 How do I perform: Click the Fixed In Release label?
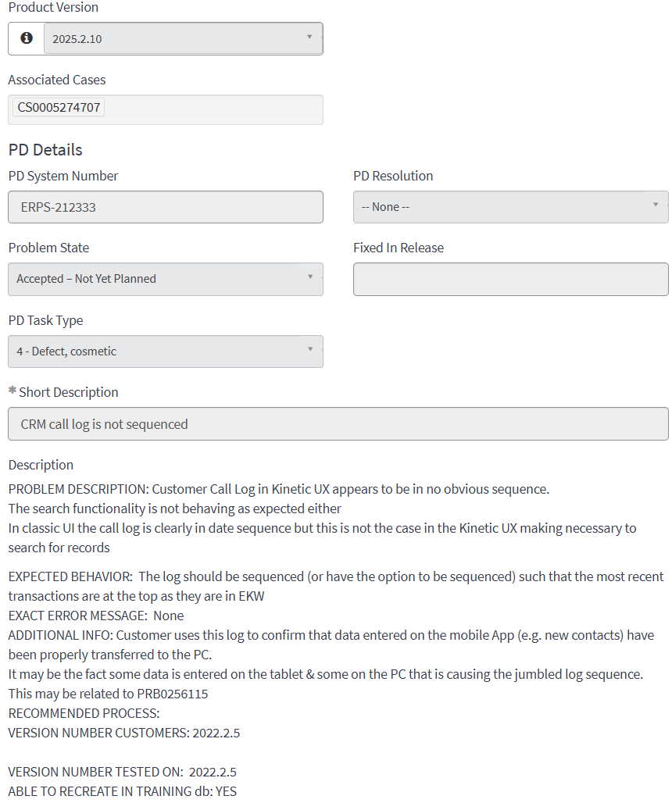[399, 248]
